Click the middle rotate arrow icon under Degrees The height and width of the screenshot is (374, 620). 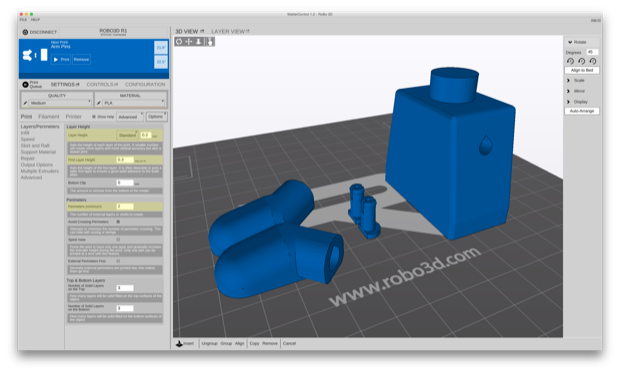tap(582, 61)
